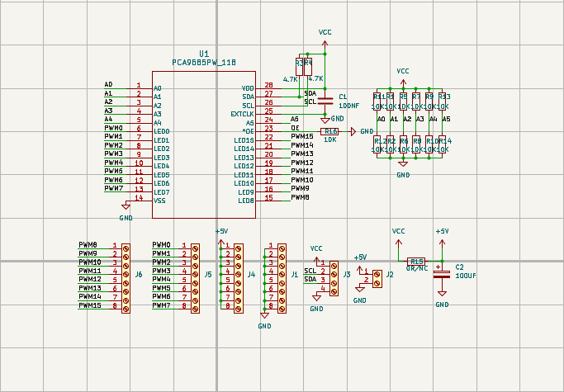This screenshot has width=564, height=392.
Task: Select resistor R13 in the address array
Action: pyautogui.click(x=442, y=102)
